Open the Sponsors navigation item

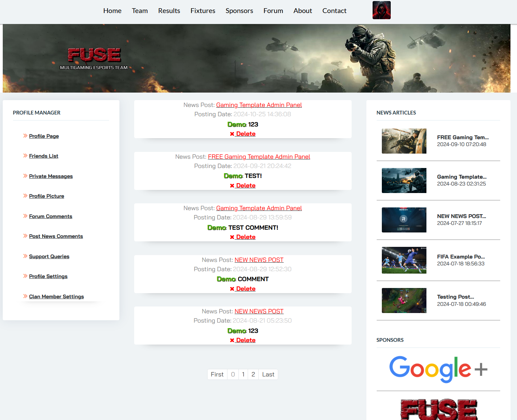point(239,11)
